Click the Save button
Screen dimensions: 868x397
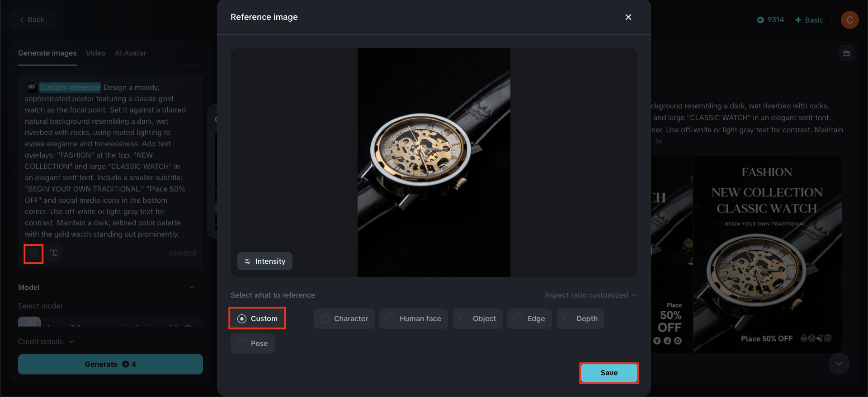[x=609, y=373]
